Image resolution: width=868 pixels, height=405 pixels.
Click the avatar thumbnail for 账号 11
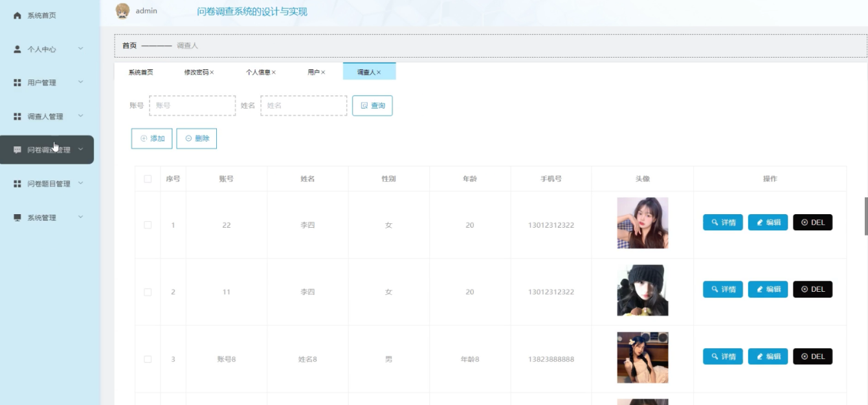pyautogui.click(x=642, y=290)
